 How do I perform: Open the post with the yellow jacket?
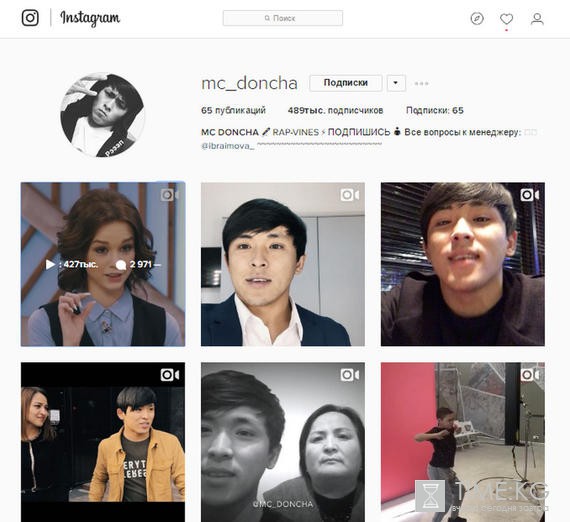(x=103, y=442)
